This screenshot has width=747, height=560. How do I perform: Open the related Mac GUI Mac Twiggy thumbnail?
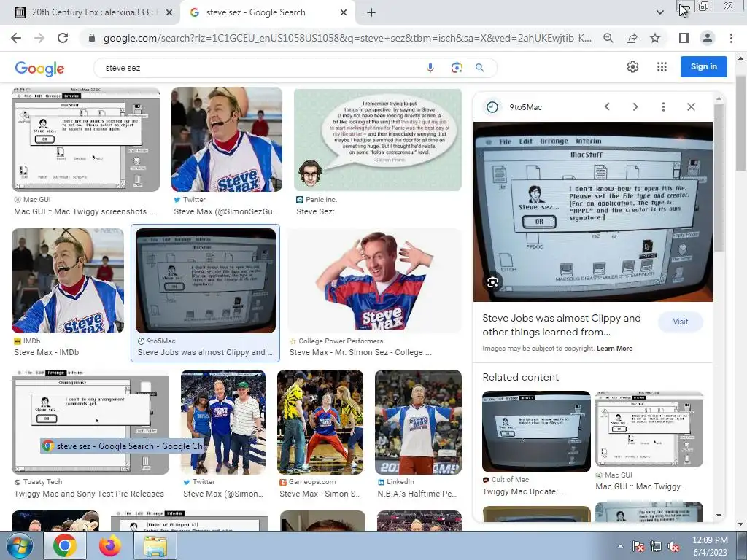[649, 429]
